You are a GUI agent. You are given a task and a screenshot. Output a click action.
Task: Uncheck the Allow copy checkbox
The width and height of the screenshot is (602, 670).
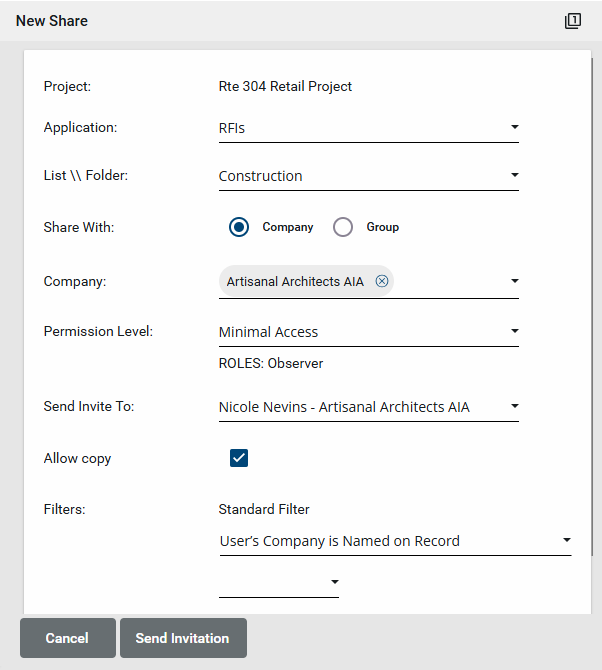pyautogui.click(x=239, y=458)
